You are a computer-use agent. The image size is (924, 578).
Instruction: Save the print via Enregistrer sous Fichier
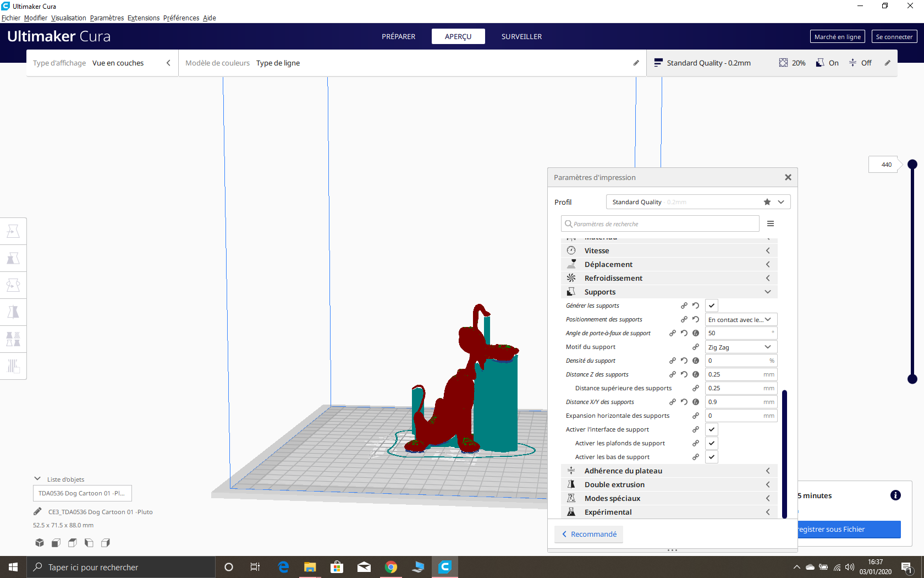tap(849, 529)
